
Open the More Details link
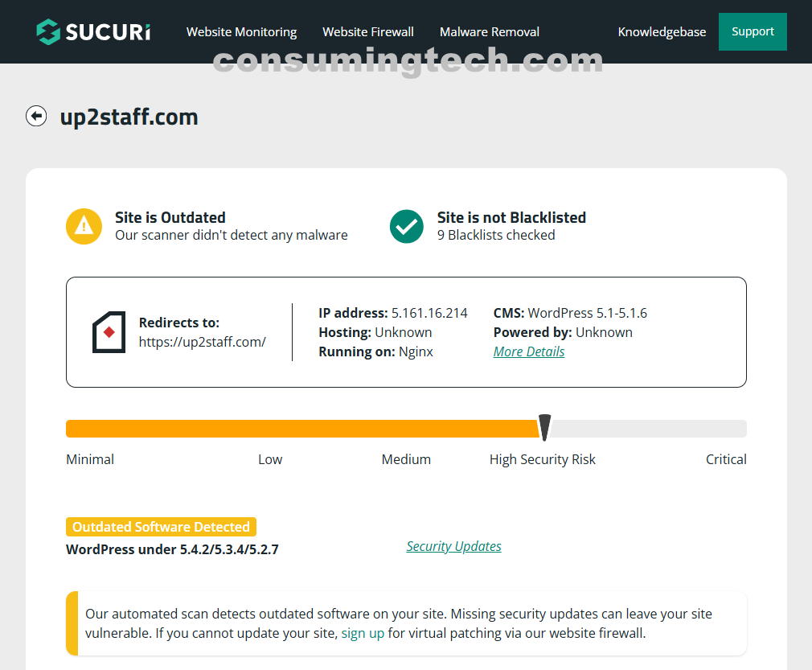pos(529,351)
